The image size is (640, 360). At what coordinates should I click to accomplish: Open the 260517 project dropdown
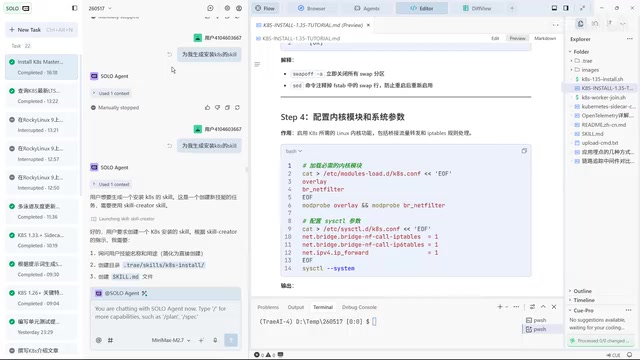click(x=100, y=8)
